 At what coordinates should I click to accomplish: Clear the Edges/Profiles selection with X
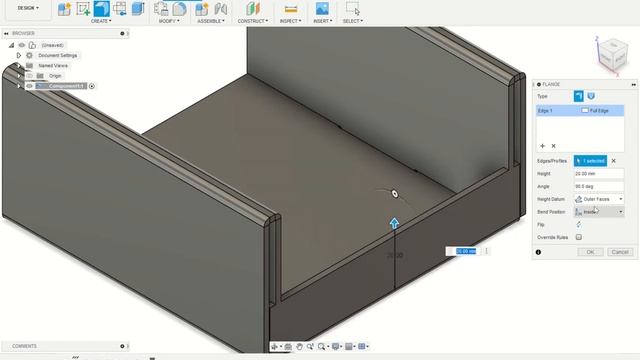pos(613,161)
